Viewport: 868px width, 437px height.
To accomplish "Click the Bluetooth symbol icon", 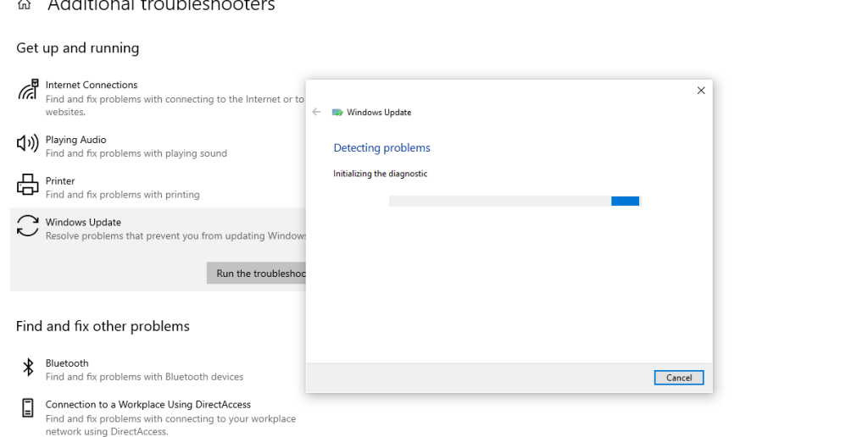I will [28, 367].
